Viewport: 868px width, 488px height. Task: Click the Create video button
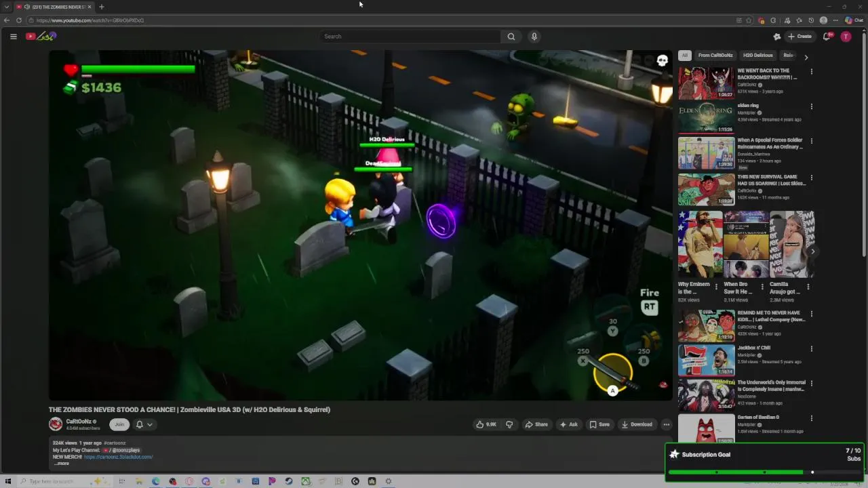(x=800, y=37)
